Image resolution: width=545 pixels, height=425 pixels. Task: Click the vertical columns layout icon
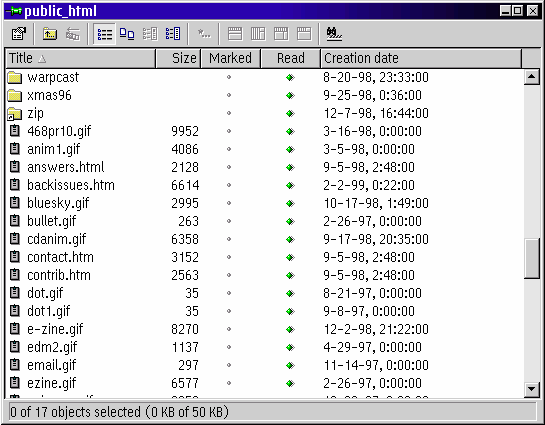pos(258,34)
